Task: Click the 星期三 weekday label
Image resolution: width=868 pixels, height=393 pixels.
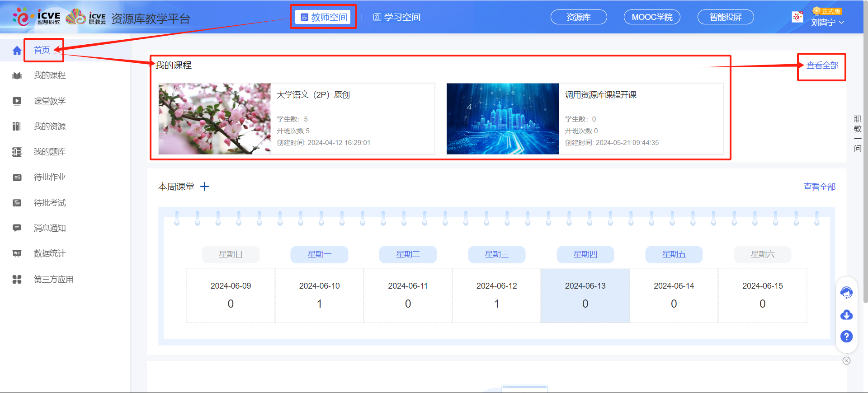Action: 496,254
